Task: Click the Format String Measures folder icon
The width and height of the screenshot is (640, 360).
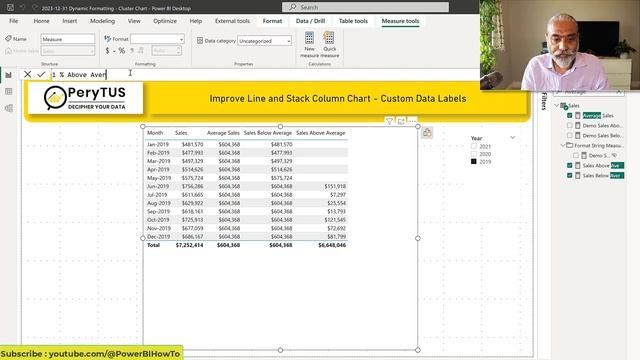Action: pyautogui.click(x=569, y=145)
